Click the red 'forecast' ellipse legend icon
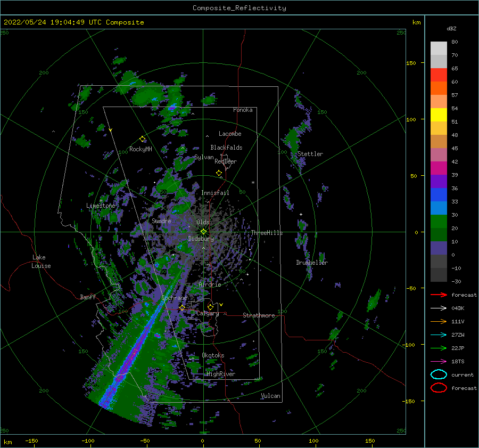 click(x=439, y=388)
